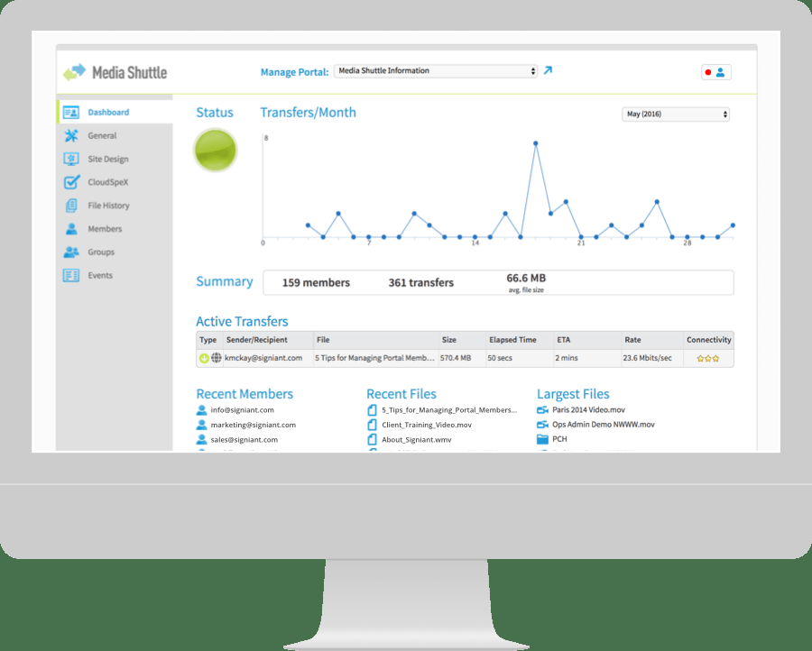Open Client_Training_Video.mov recent file
812x651 pixels.
427,425
